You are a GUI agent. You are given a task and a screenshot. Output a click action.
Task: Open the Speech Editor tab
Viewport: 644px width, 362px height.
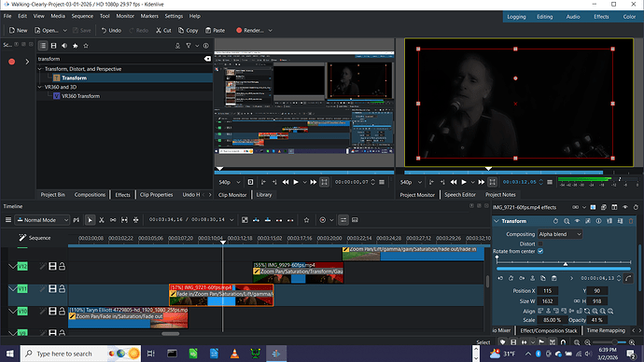pos(459,195)
